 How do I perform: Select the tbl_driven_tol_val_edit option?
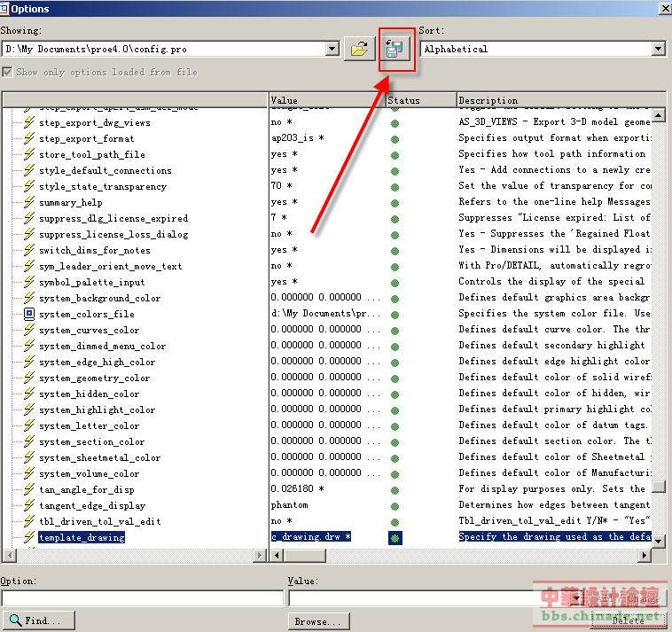click(x=100, y=521)
